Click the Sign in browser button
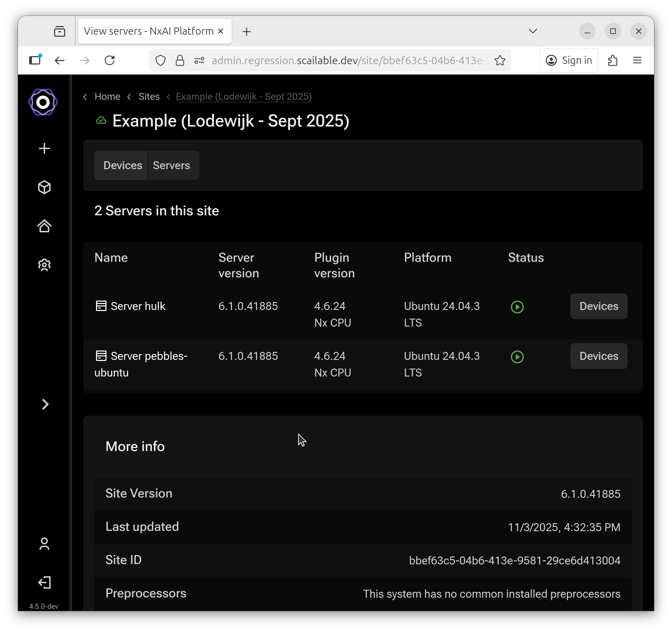The image size is (672, 631). tap(569, 61)
